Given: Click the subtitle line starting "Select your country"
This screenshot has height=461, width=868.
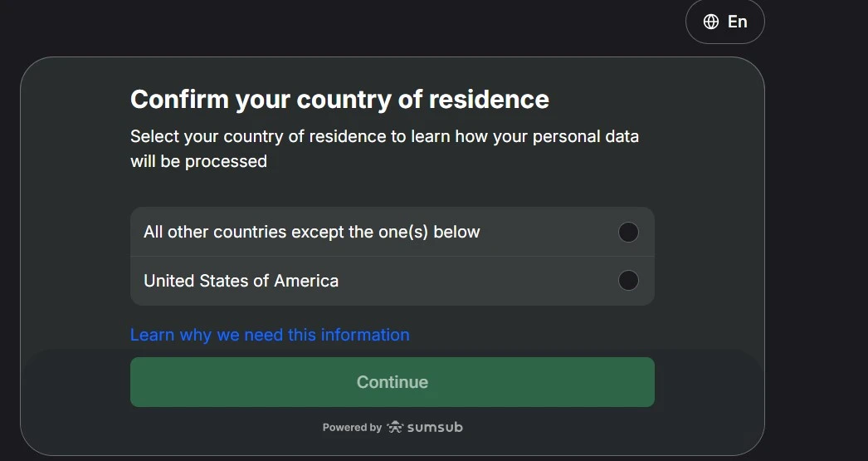Looking at the screenshot, I should (x=384, y=136).
